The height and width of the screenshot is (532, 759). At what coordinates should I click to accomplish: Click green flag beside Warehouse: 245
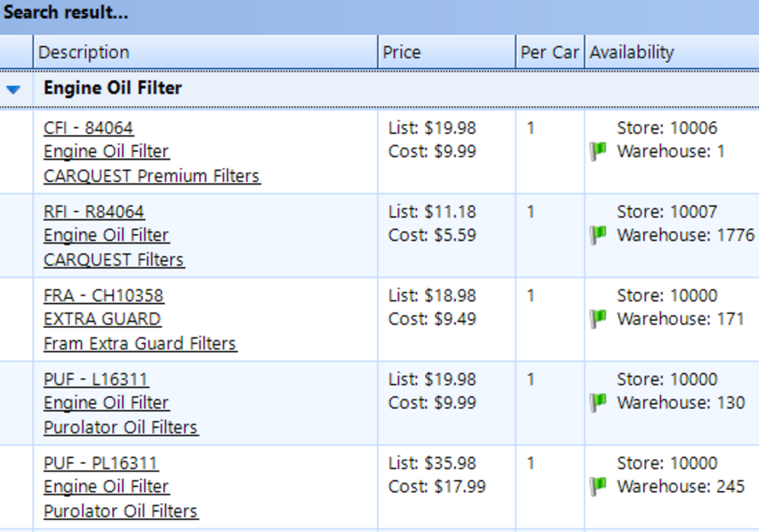[598, 486]
